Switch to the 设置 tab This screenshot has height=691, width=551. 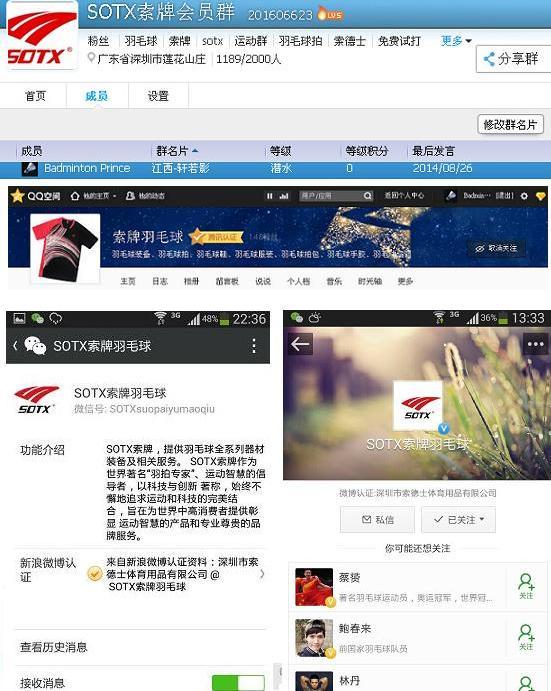click(158, 96)
